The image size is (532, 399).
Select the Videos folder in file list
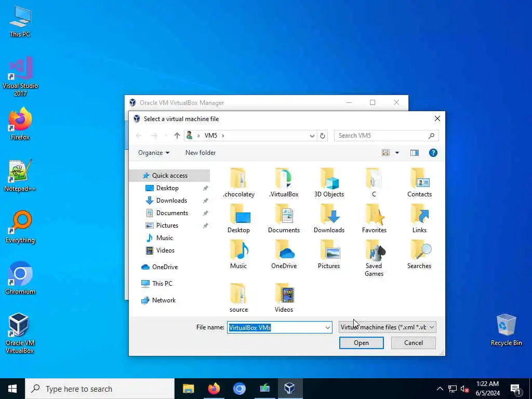tap(284, 298)
